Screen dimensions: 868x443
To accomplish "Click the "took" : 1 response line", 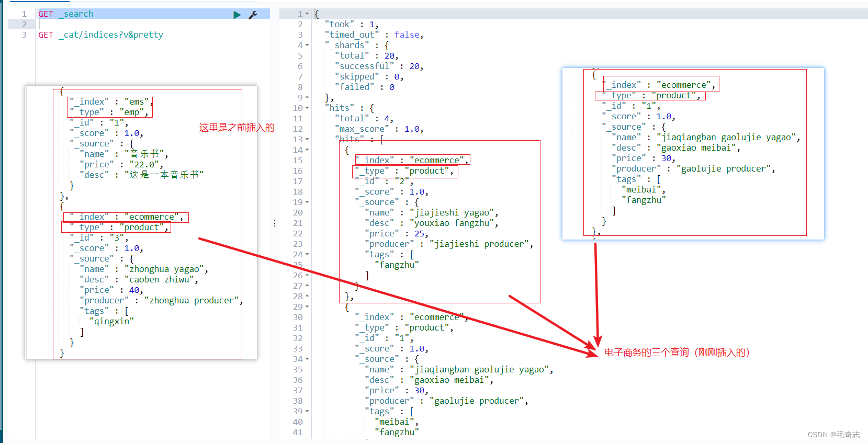I will tap(351, 25).
